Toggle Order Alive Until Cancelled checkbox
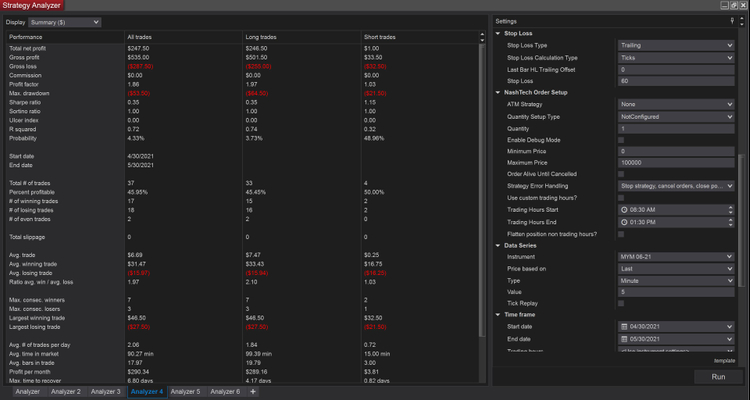 [622, 174]
